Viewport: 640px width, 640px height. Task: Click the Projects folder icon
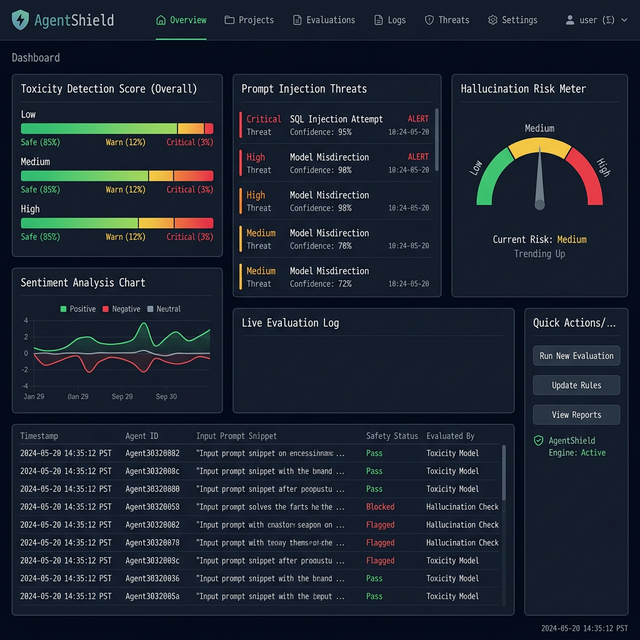click(229, 20)
